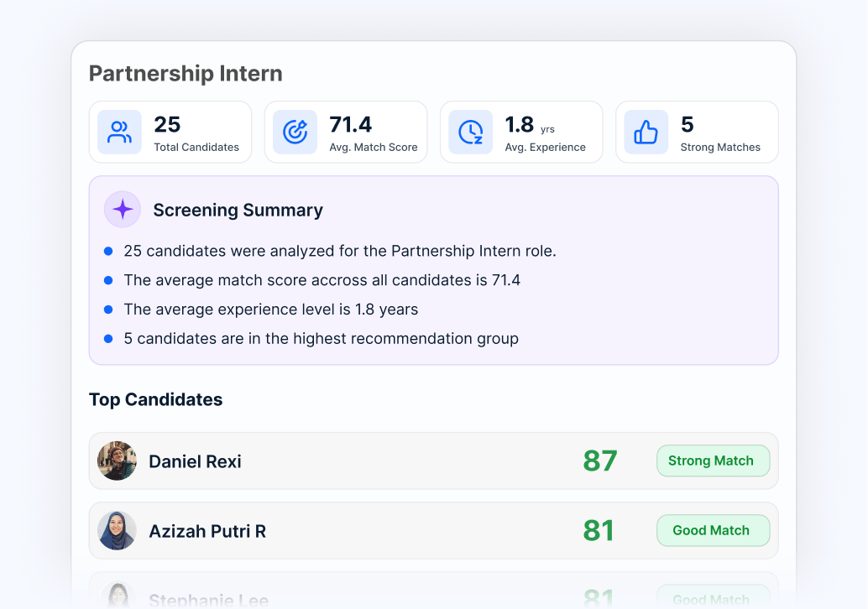Open the 25 Total Candidates stat card
This screenshot has width=868, height=609.
coord(170,133)
